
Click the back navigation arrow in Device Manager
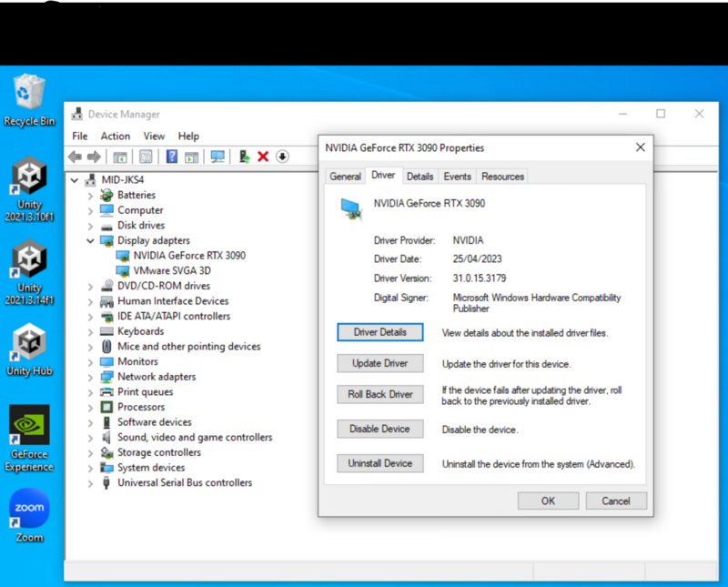(x=75, y=156)
